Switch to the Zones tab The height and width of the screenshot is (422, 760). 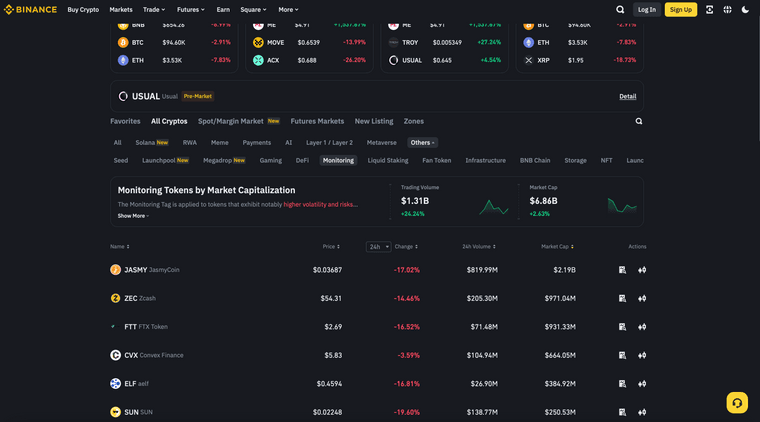413,121
